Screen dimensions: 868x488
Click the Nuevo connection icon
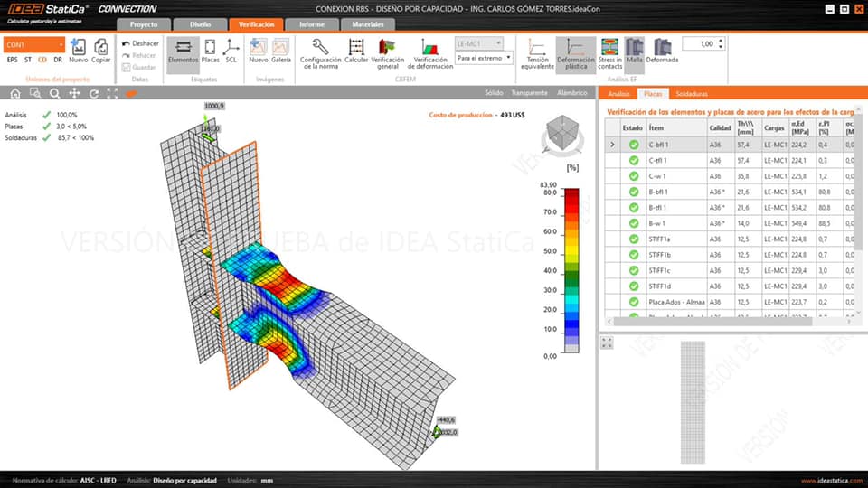coord(78,51)
